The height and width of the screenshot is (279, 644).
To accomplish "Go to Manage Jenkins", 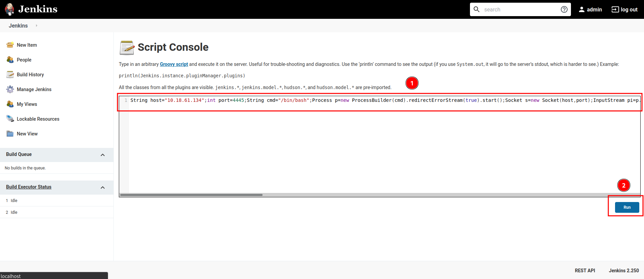I will [x=34, y=89].
